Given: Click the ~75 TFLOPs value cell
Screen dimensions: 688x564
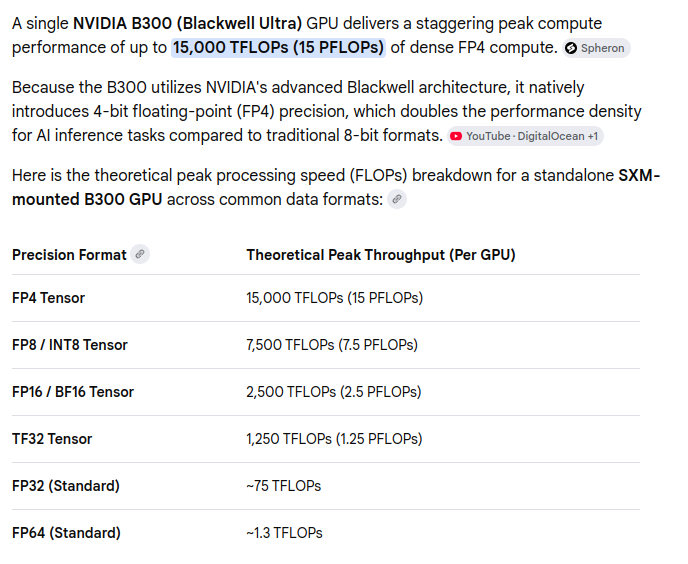Looking at the screenshot, I should point(283,486).
